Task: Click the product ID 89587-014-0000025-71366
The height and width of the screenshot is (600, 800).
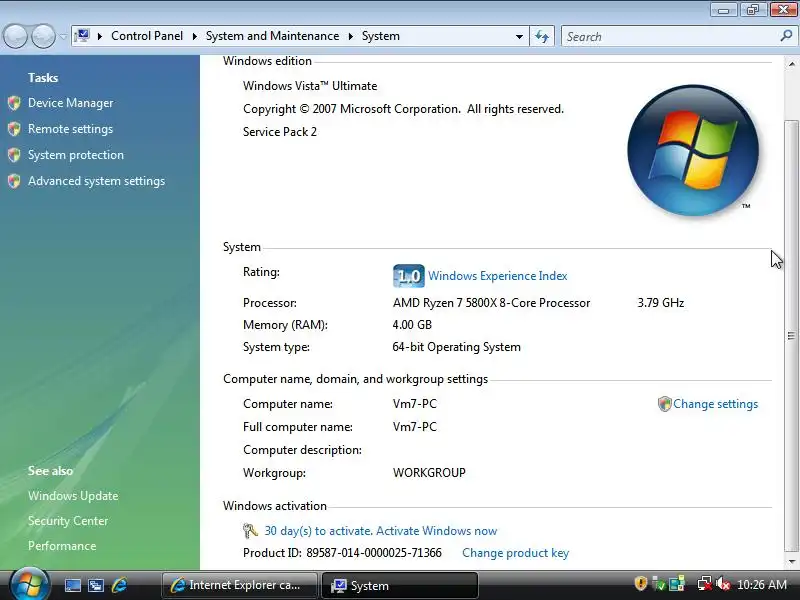Action: 374,553
